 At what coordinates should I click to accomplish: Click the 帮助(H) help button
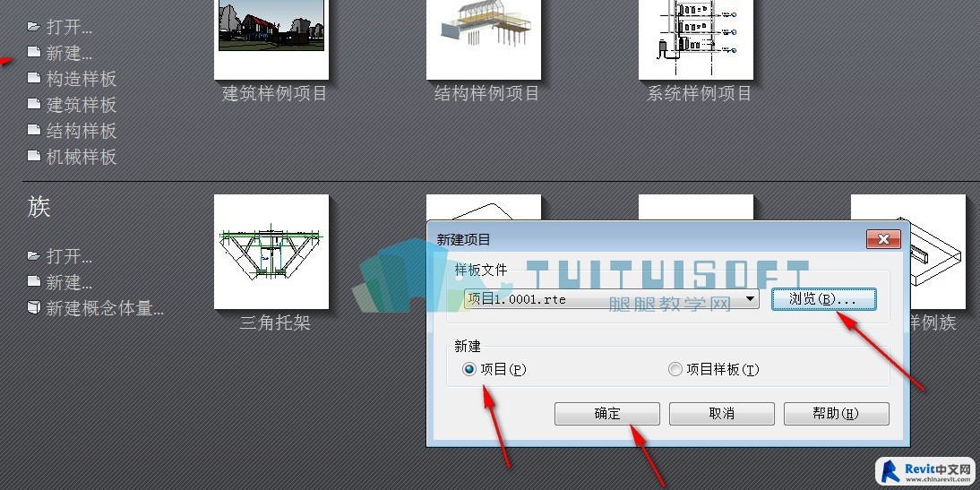coord(837,414)
